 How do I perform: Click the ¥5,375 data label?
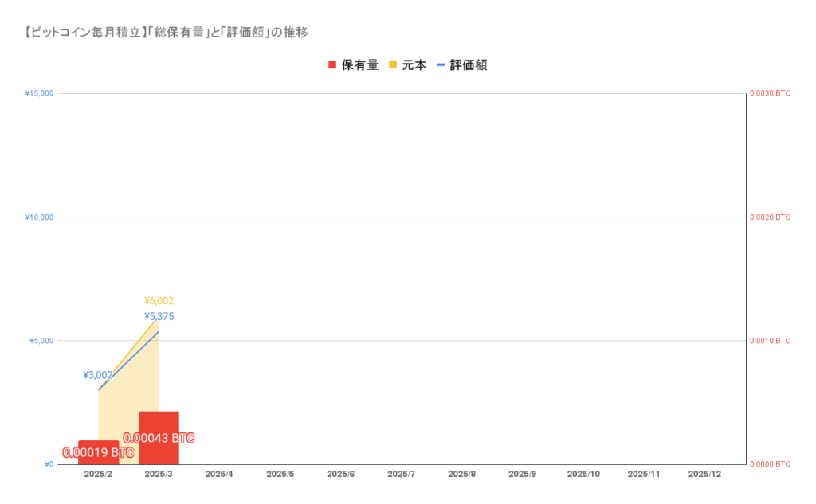[159, 316]
